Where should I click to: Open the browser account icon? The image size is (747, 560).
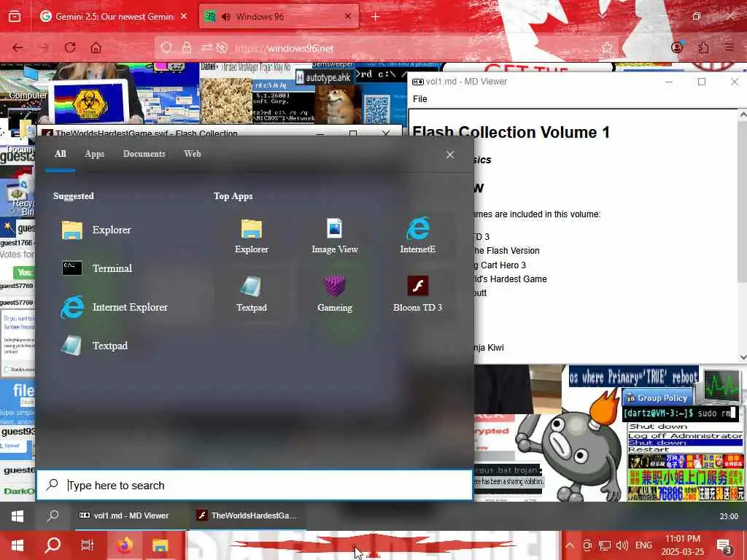(x=677, y=47)
